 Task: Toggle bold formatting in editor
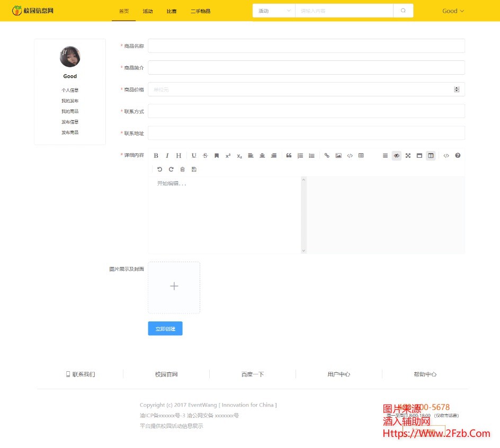point(156,156)
